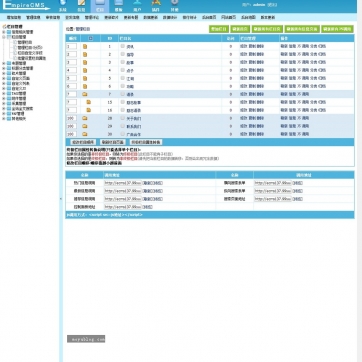Screen dimensions: 362x362
Task: Click the folder icon of column ID 28
Action: pyautogui.click(x=85, y=118)
